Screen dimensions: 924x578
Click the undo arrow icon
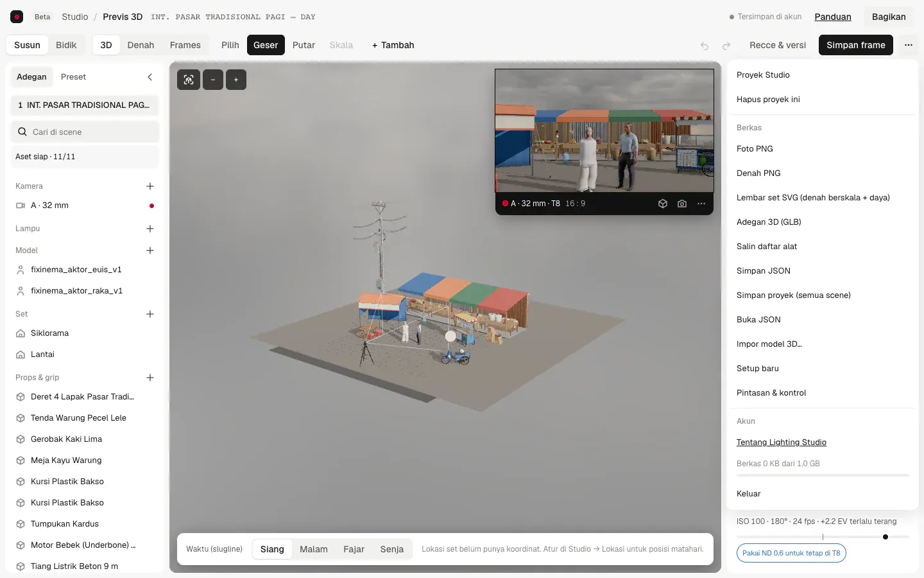[705, 46]
